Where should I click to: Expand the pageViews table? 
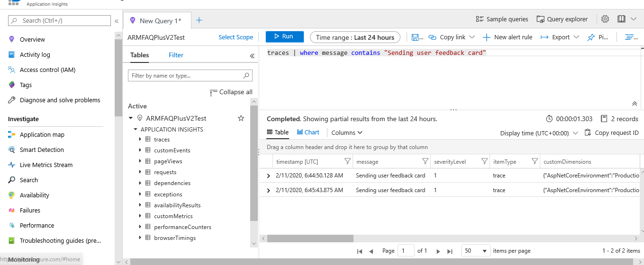click(140, 161)
